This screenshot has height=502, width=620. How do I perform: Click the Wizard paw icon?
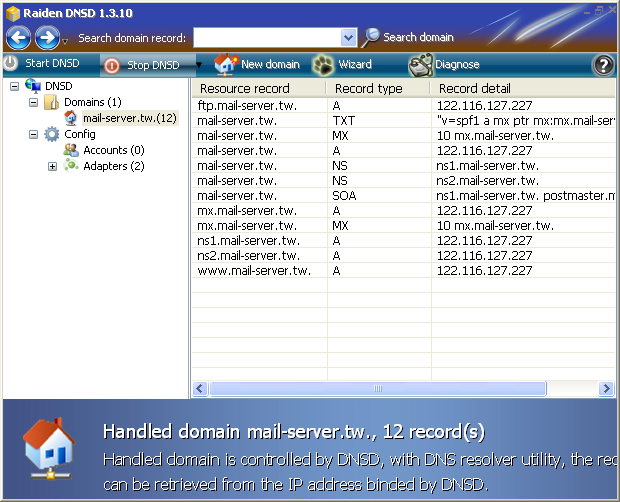click(x=323, y=65)
